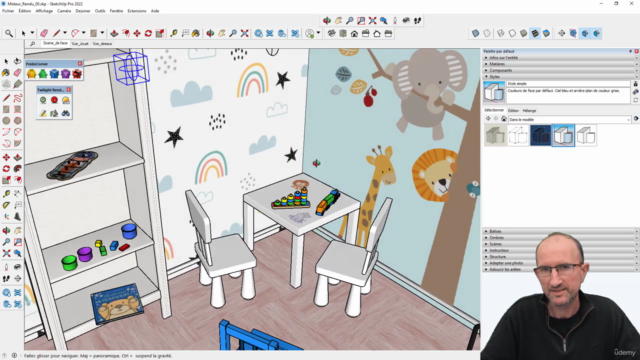Click the Update style with changes icon
This screenshot has height=360, width=640.
click(636, 100)
